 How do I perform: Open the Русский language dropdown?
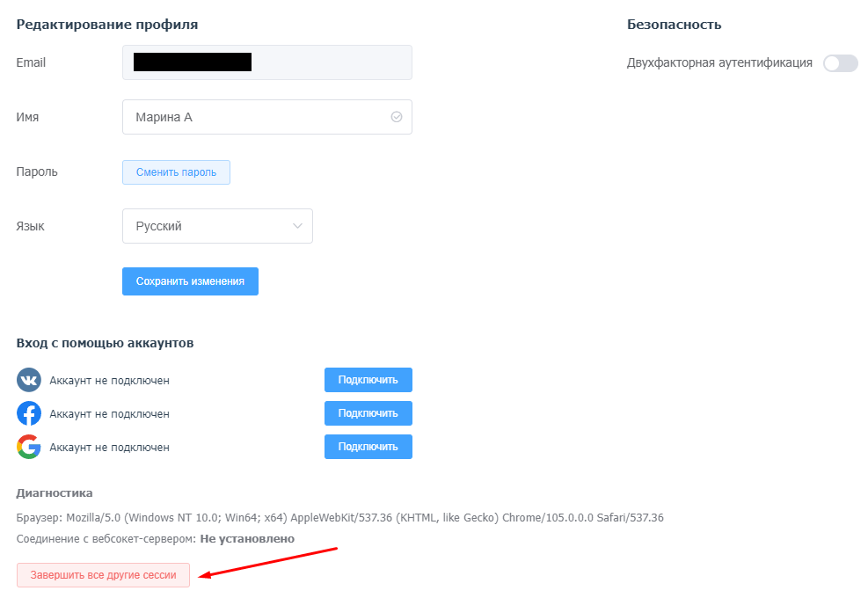click(217, 226)
